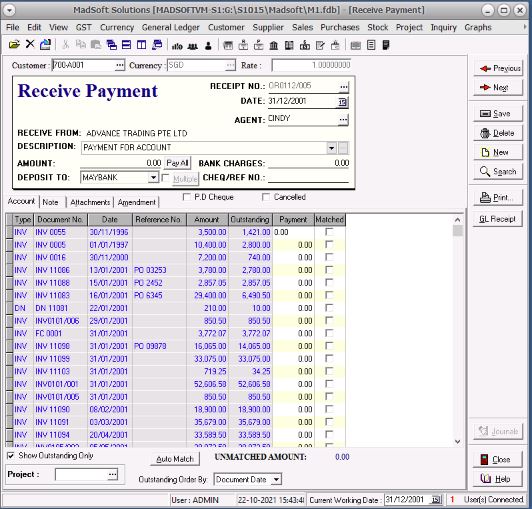Open the GST menu

tap(83, 27)
